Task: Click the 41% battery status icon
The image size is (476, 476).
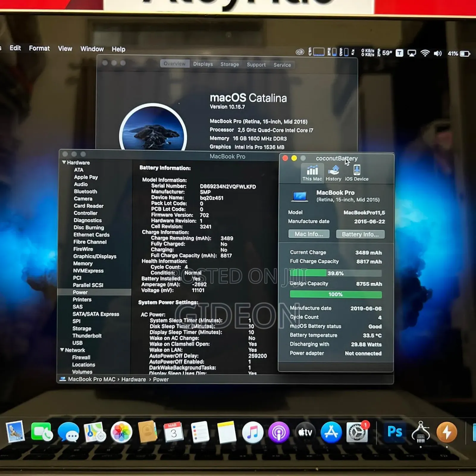Action: [459, 54]
